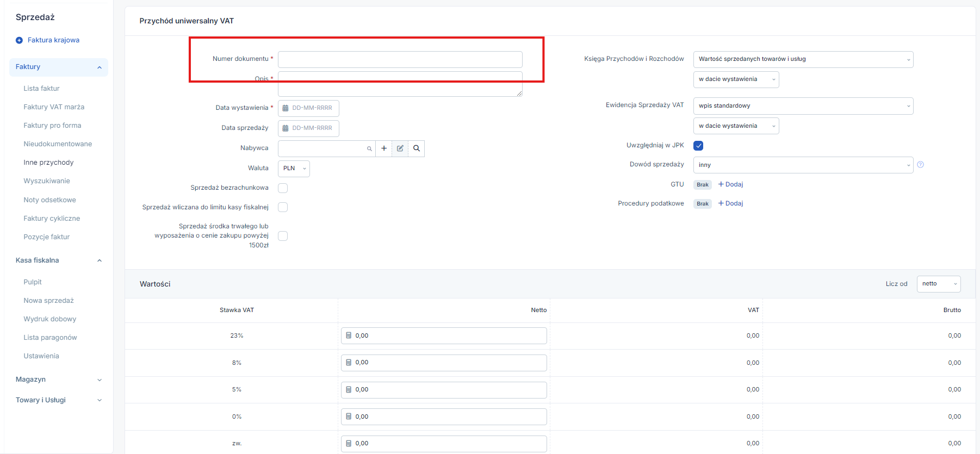The width and height of the screenshot is (980, 454).
Task: Click Dodaj next to Procedury podatkowe
Action: click(x=730, y=203)
